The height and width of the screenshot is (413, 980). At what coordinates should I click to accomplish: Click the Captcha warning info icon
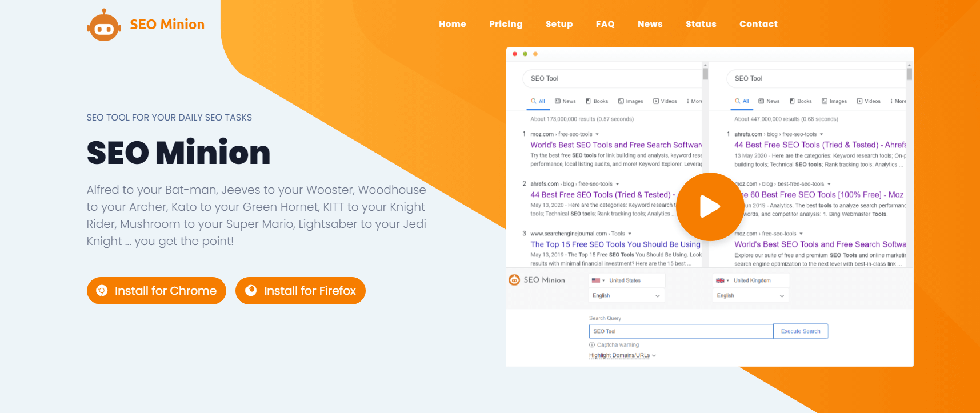coord(592,345)
